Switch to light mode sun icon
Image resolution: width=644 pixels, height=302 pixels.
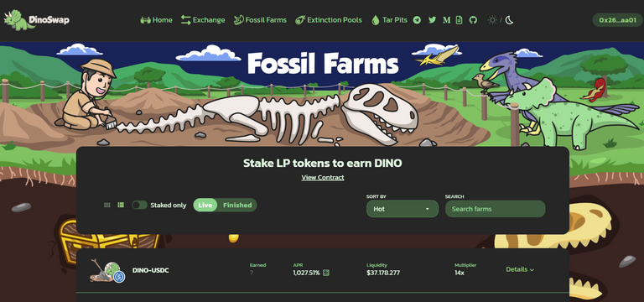[492, 20]
